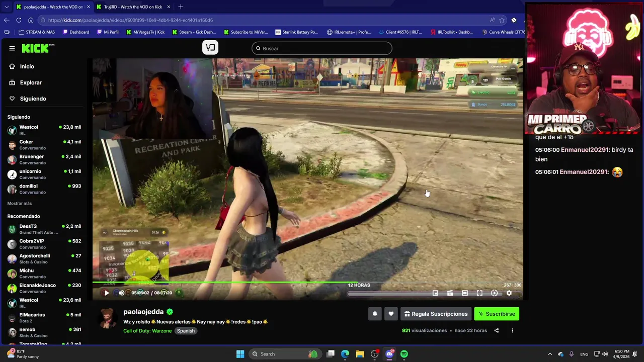This screenshot has height=362, width=644.
Task: Click the browser address bar URL
Action: [x=131, y=20]
